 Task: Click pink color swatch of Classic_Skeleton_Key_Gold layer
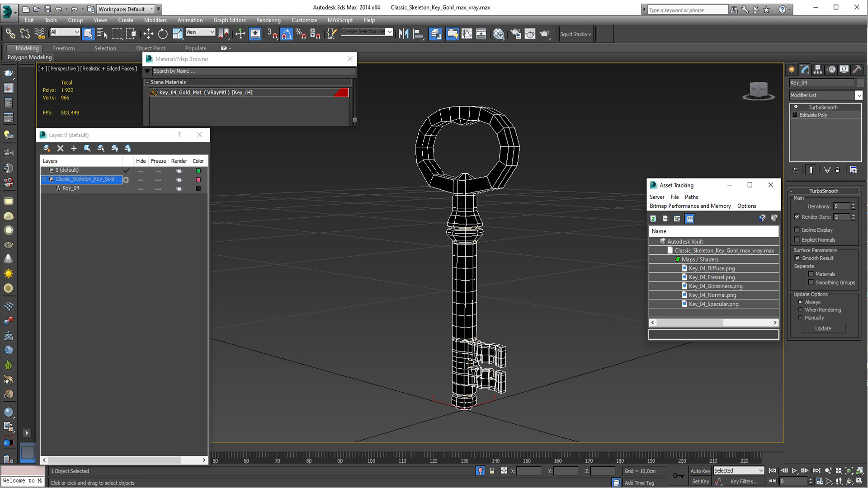198,180
